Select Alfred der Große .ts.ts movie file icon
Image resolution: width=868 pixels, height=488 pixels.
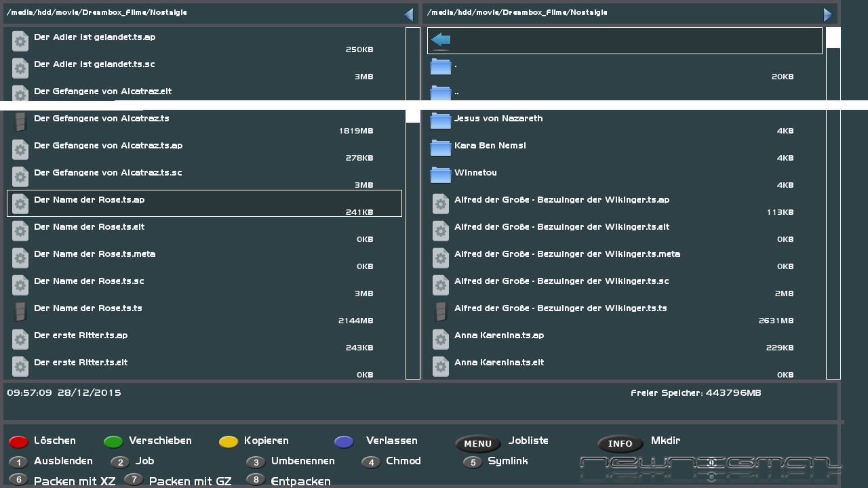tap(441, 312)
